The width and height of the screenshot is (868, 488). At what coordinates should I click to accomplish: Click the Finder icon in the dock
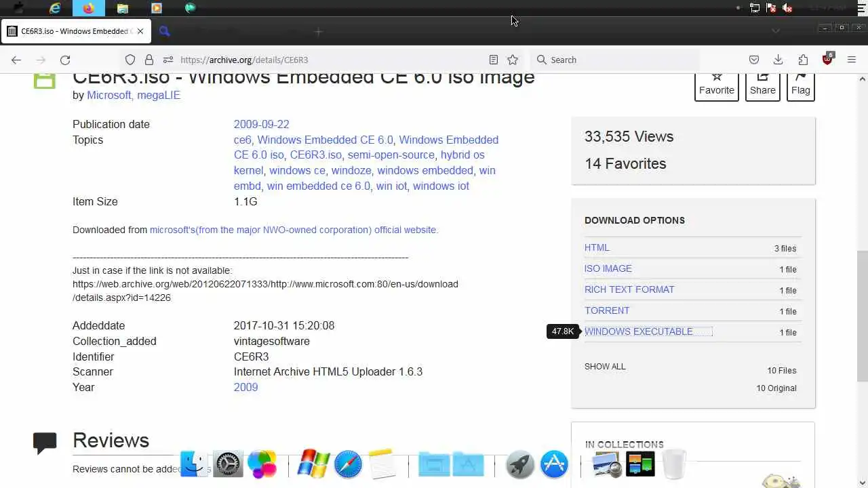click(194, 464)
